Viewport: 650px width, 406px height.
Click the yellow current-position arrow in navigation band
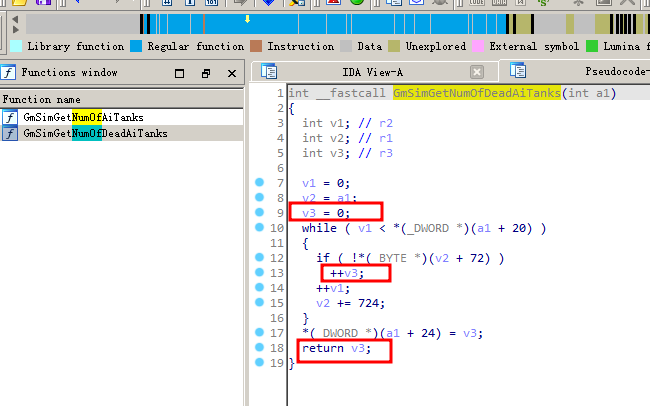point(247,19)
